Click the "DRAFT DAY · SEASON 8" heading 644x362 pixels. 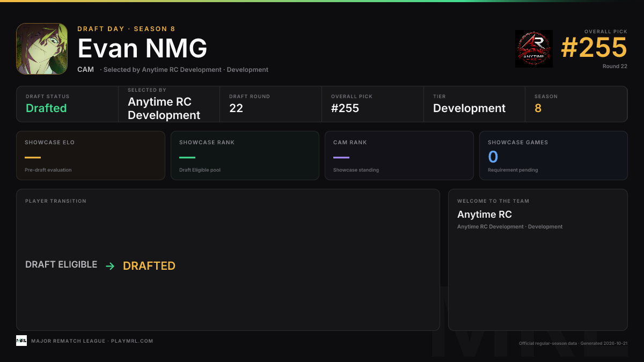pos(126,29)
